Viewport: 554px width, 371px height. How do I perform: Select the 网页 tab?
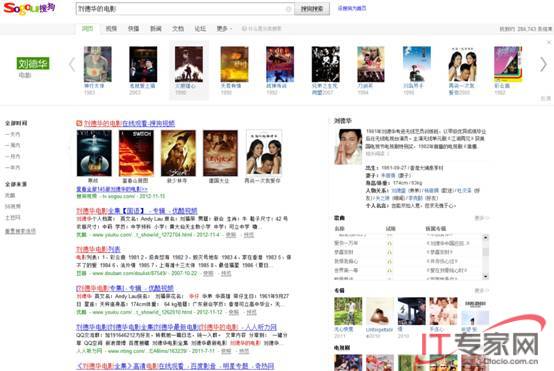88,29
